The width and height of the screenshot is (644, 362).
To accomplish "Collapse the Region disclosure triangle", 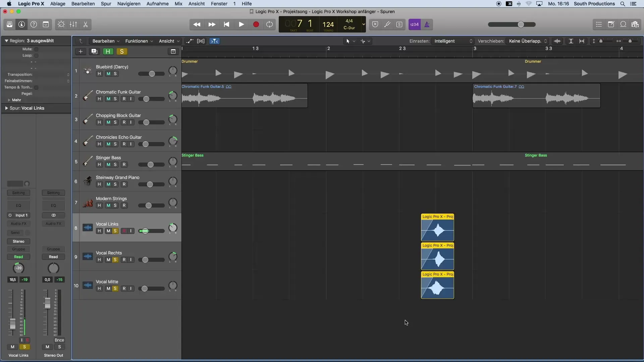I will pyautogui.click(x=6, y=41).
